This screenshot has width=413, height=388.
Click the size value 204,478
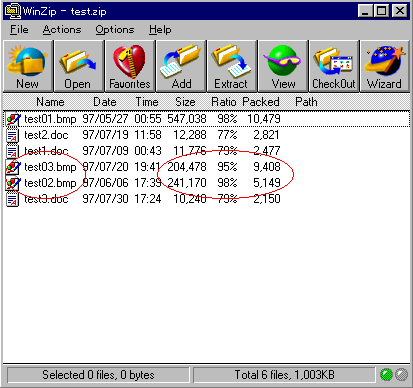187,167
